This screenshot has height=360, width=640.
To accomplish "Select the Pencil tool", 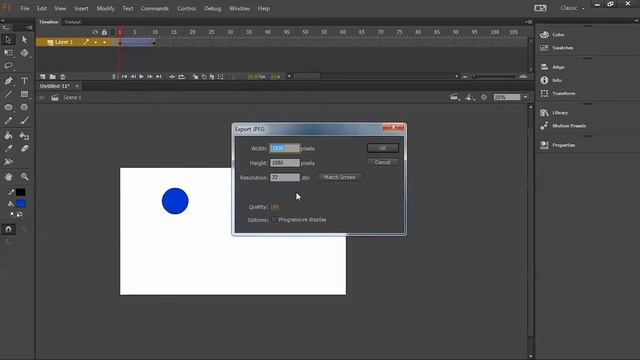I will coord(8,120).
